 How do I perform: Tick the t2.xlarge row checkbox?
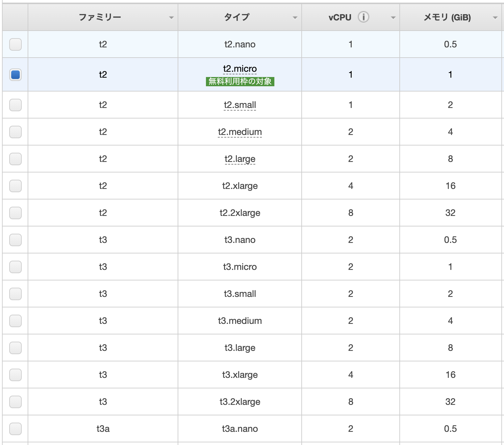[15, 186]
